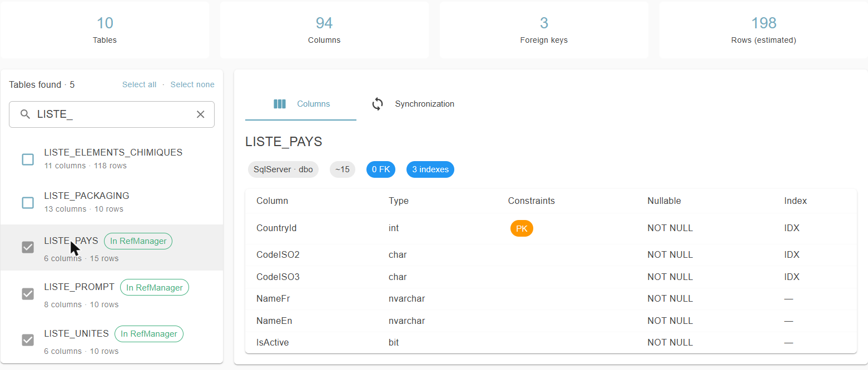
Task: Click the PK badge on CountryId
Action: coord(522,228)
